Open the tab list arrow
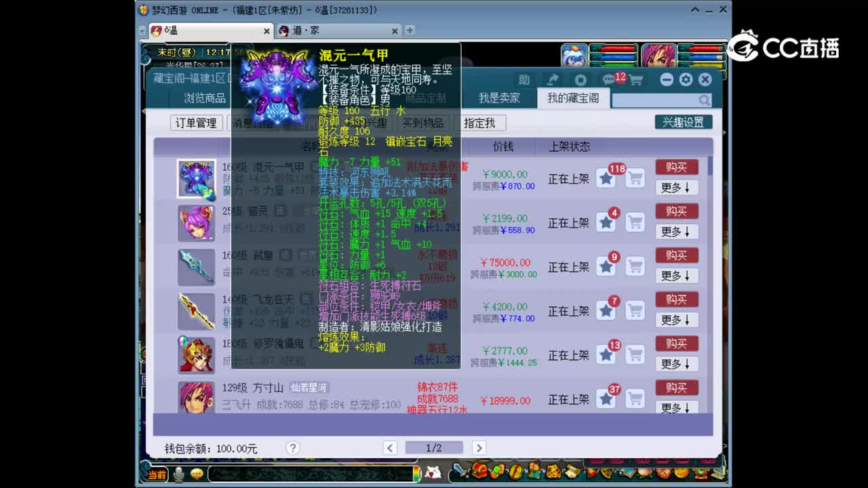The height and width of the screenshot is (488, 868). 142,30
